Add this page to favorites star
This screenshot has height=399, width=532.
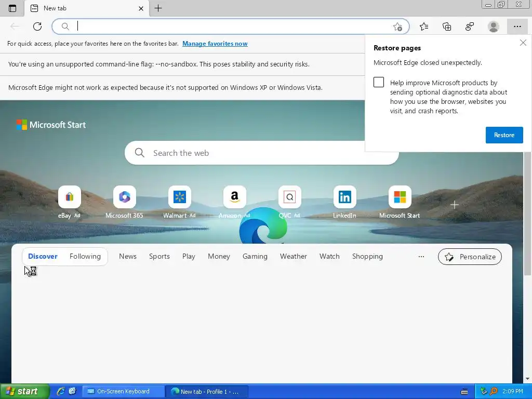pyautogui.click(x=397, y=26)
